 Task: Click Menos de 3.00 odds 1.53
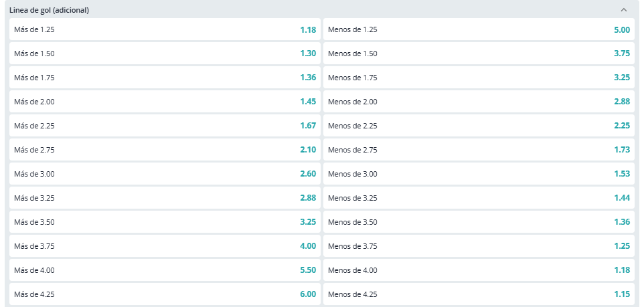click(479, 174)
